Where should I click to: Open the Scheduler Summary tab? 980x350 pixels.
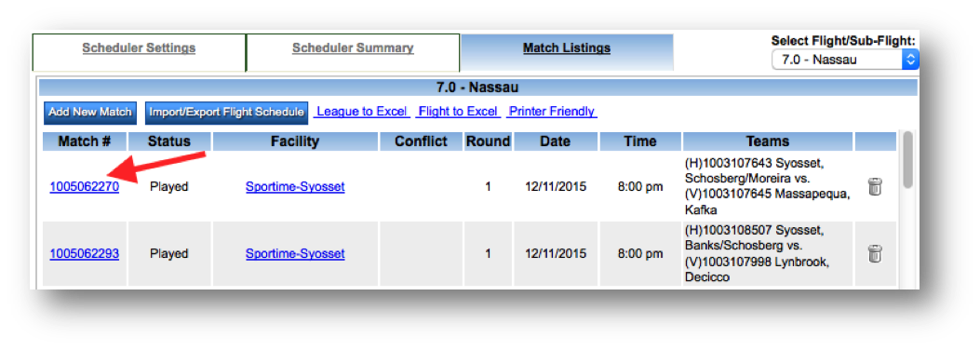[353, 47]
